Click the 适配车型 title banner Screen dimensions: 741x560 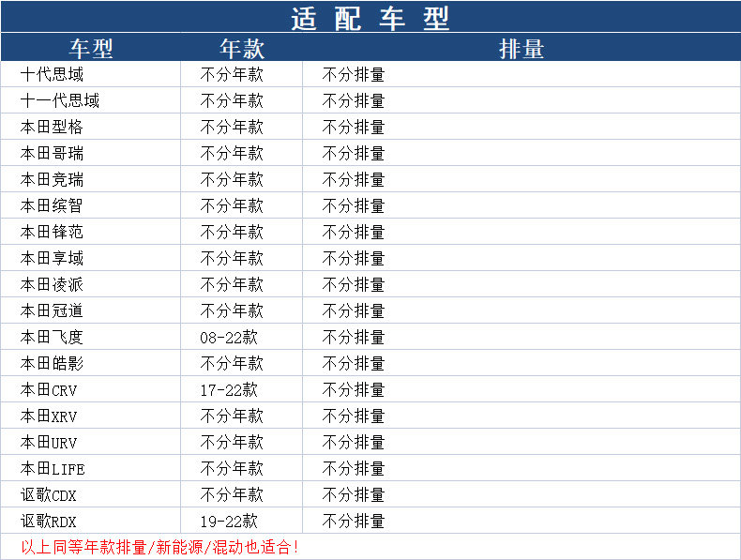coord(370,18)
